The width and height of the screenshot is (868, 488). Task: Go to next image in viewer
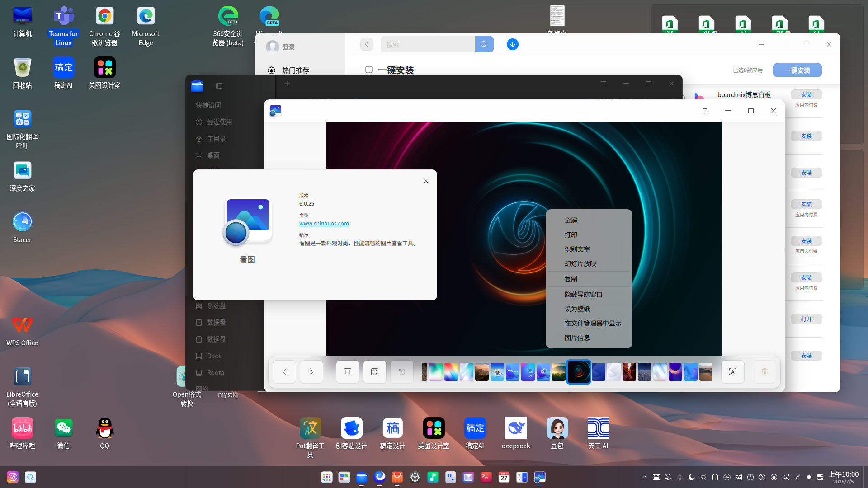(311, 372)
